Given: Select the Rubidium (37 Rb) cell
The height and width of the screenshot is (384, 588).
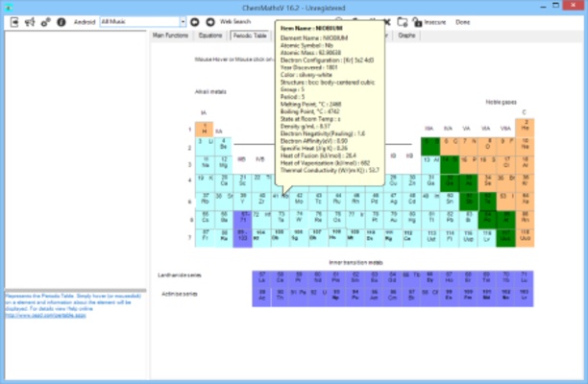Looking at the screenshot, I should 205,202.
